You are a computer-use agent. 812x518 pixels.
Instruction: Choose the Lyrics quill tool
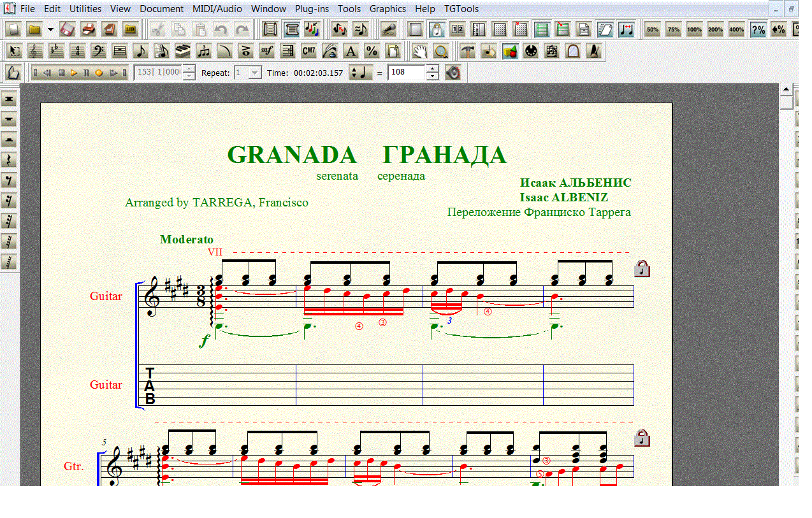tap(330, 51)
